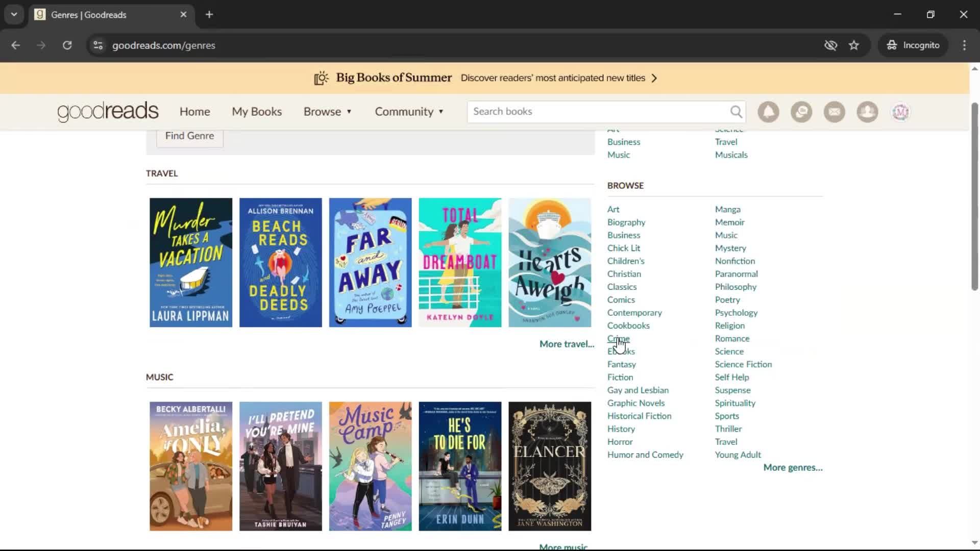Click the browser forward arrow
Viewport: 980px width, 551px height.
[x=41, y=45]
